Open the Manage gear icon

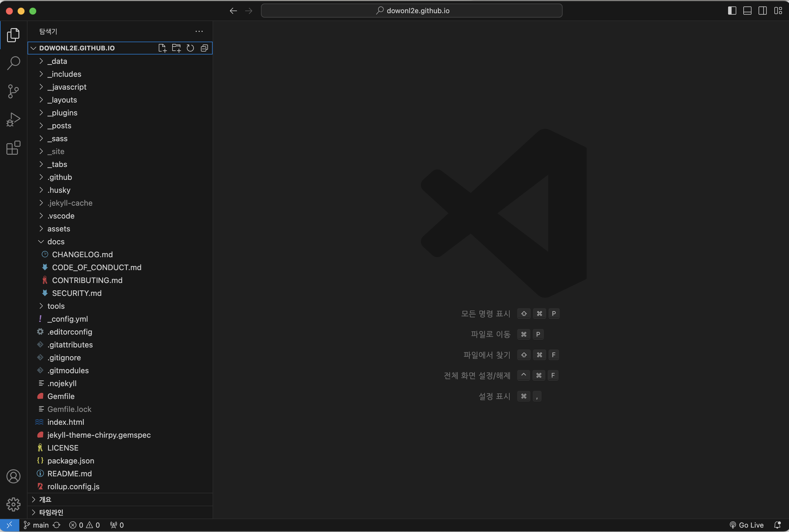13,504
